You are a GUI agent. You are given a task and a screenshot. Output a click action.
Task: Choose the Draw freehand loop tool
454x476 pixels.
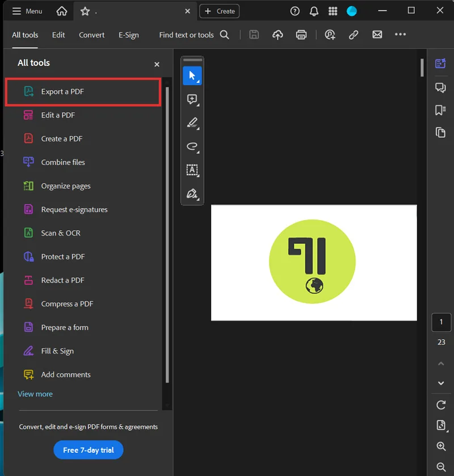192,146
